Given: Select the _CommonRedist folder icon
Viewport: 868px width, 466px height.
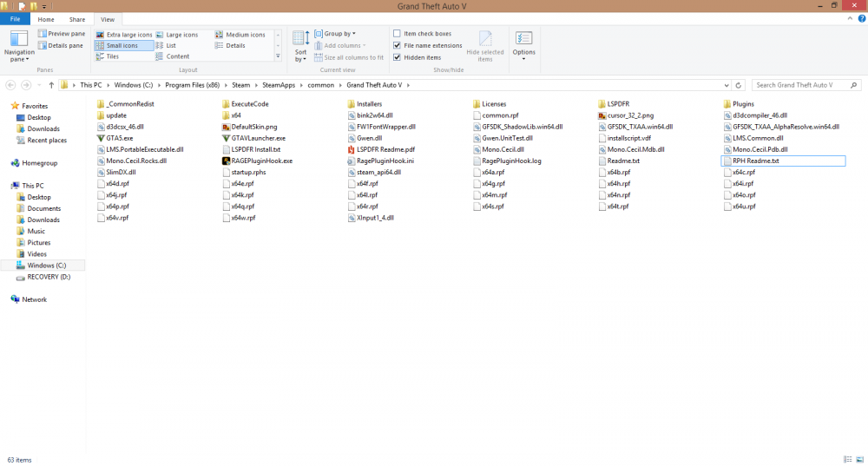Looking at the screenshot, I should click(x=101, y=104).
